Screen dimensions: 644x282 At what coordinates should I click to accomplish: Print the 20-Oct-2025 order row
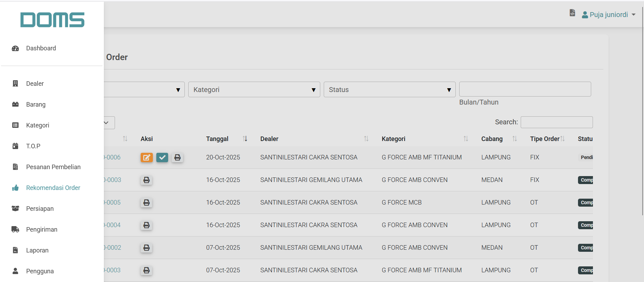tap(177, 157)
